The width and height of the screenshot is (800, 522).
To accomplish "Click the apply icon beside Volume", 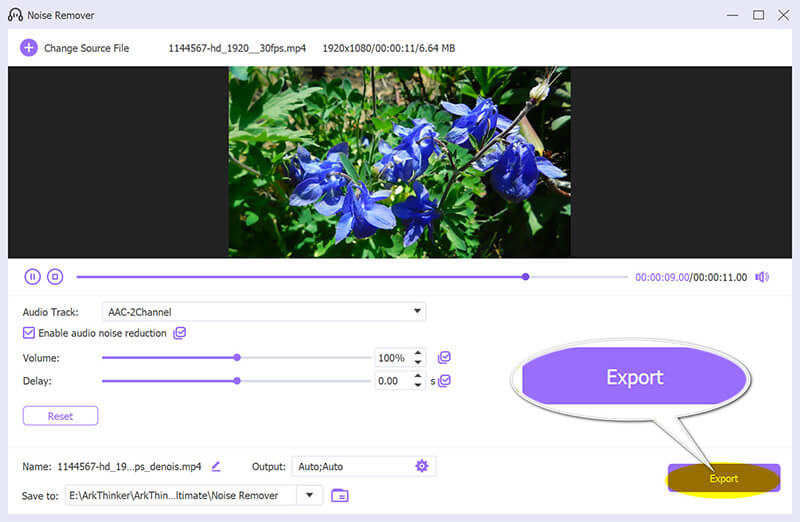I will [445, 357].
